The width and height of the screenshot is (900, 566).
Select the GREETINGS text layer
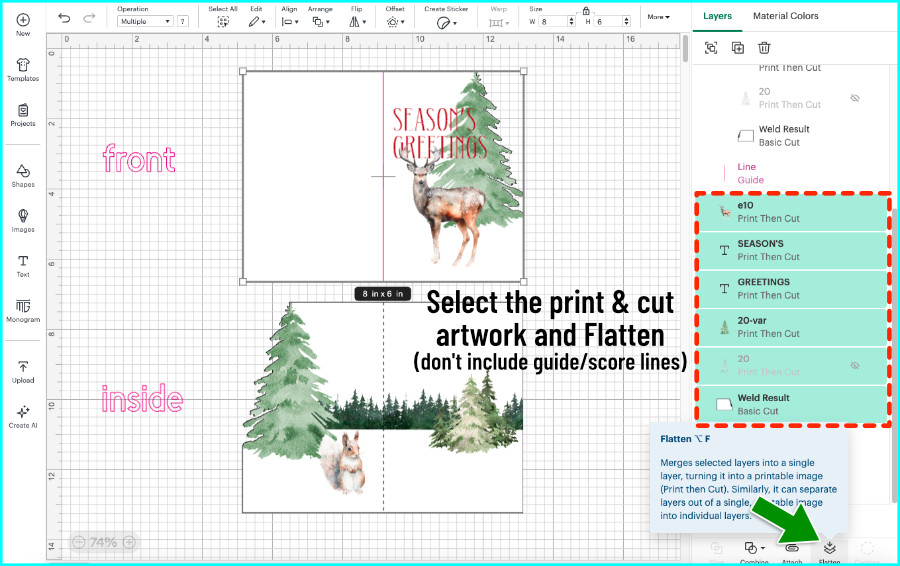[x=793, y=289]
